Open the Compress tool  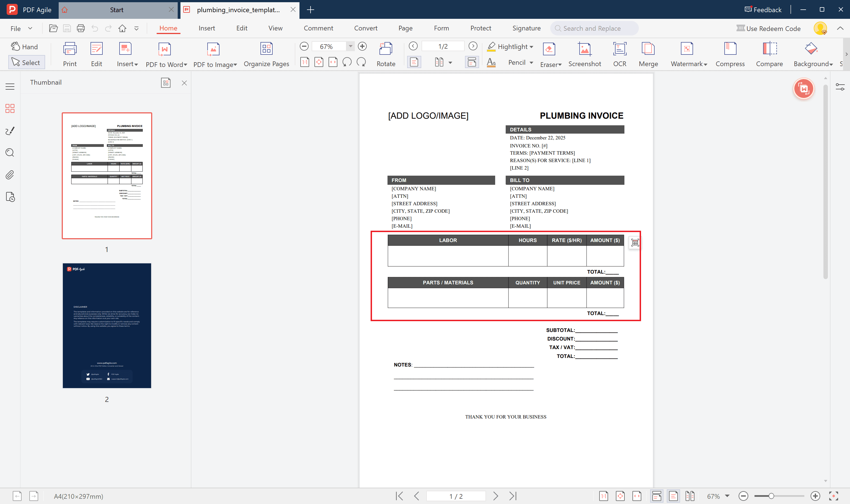(730, 54)
